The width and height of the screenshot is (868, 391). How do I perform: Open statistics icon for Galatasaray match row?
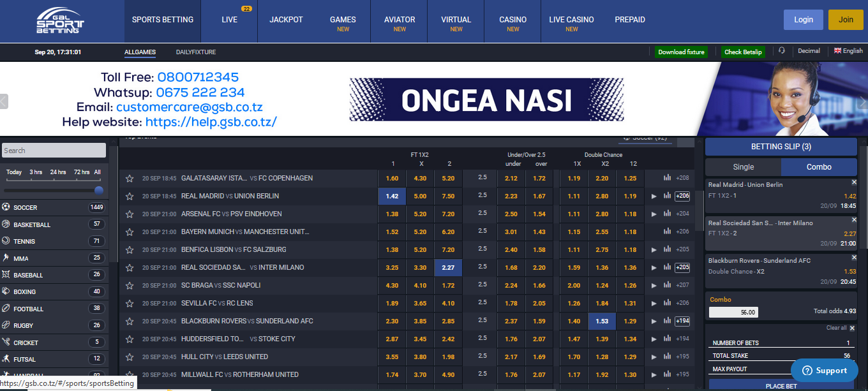point(668,178)
